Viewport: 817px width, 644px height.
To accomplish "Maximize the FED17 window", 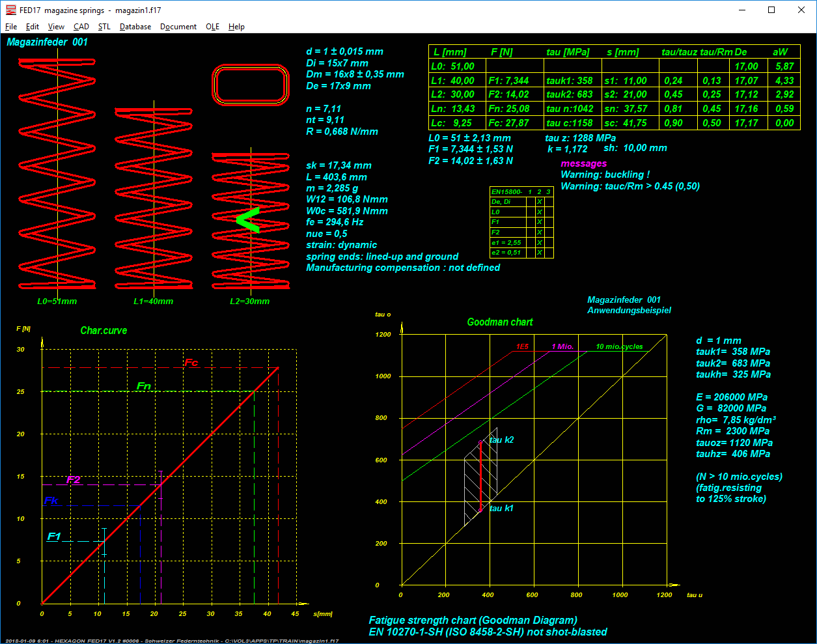I will pyautogui.click(x=771, y=10).
